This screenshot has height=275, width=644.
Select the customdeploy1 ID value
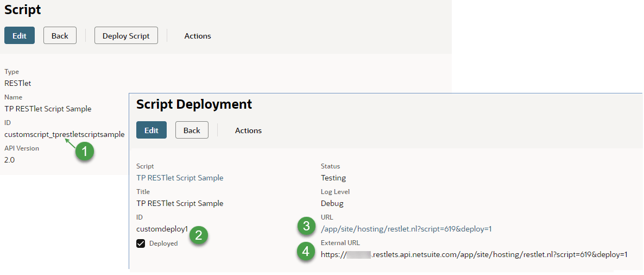pyautogui.click(x=162, y=229)
